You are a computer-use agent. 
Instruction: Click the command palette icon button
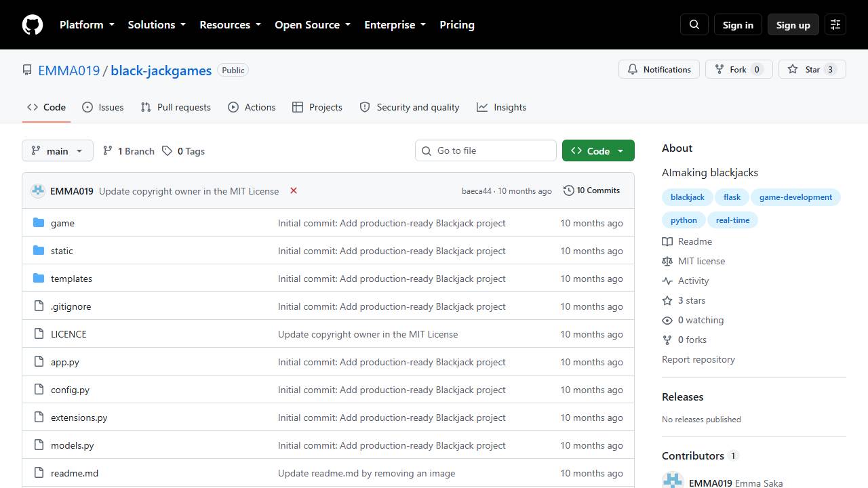coord(835,24)
